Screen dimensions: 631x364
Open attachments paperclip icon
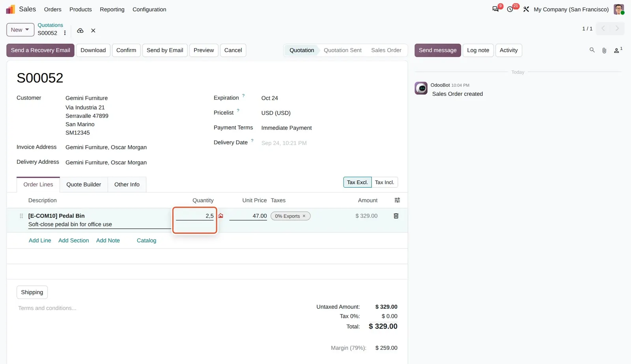coord(604,50)
